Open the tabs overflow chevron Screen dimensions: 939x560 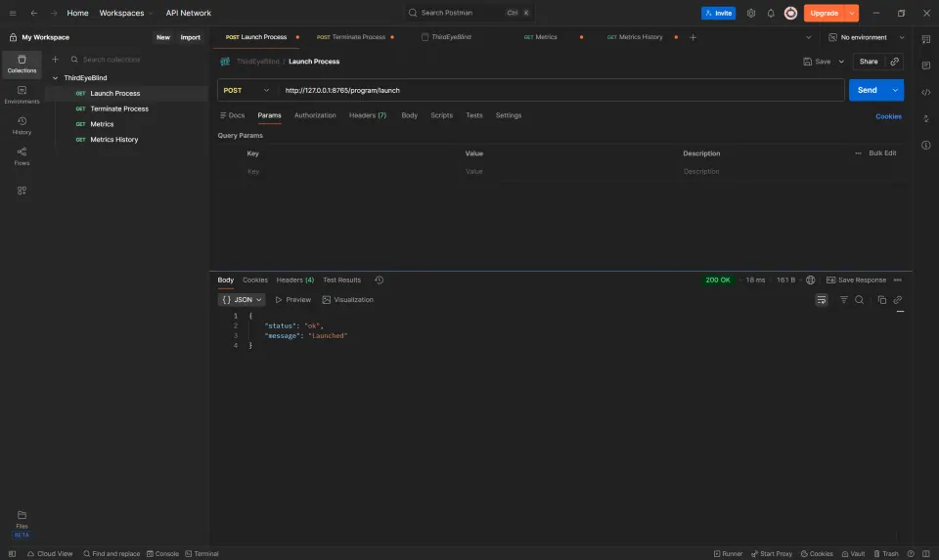(x=809, y=37)
